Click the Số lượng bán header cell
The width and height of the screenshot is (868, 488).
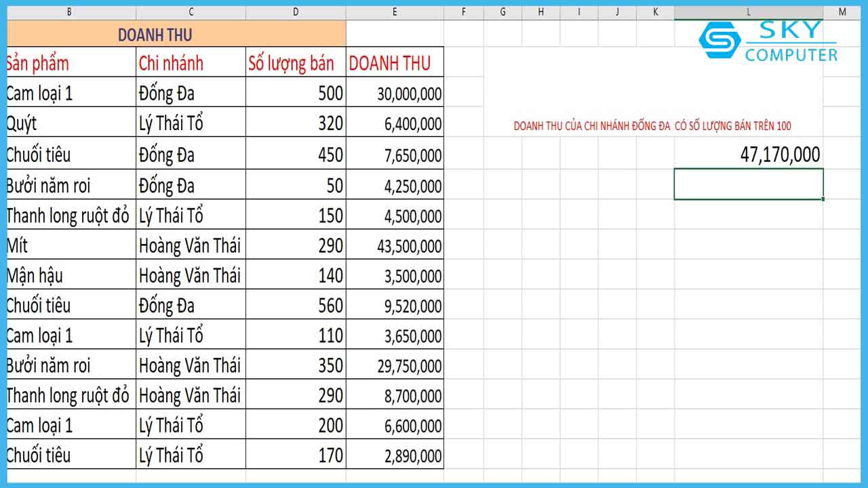point(296,62)
